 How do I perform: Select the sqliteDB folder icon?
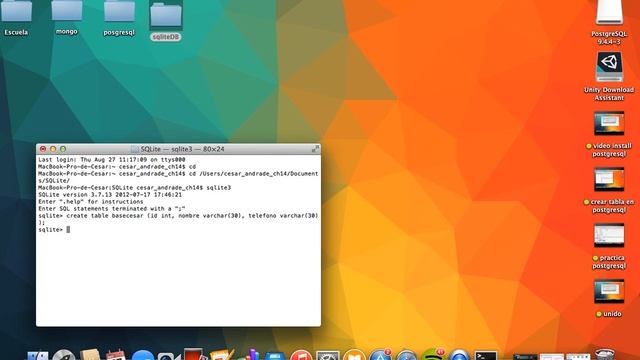(x=166, y=14)
